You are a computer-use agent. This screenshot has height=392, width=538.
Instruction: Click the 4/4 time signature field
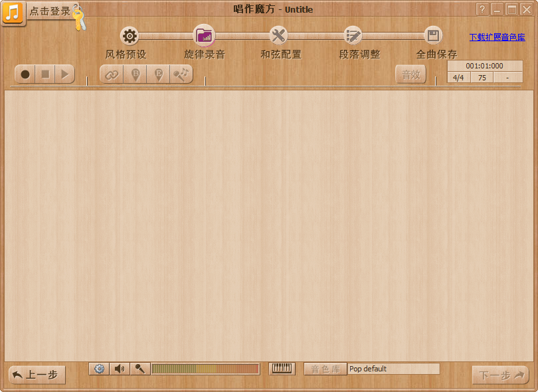458,78
